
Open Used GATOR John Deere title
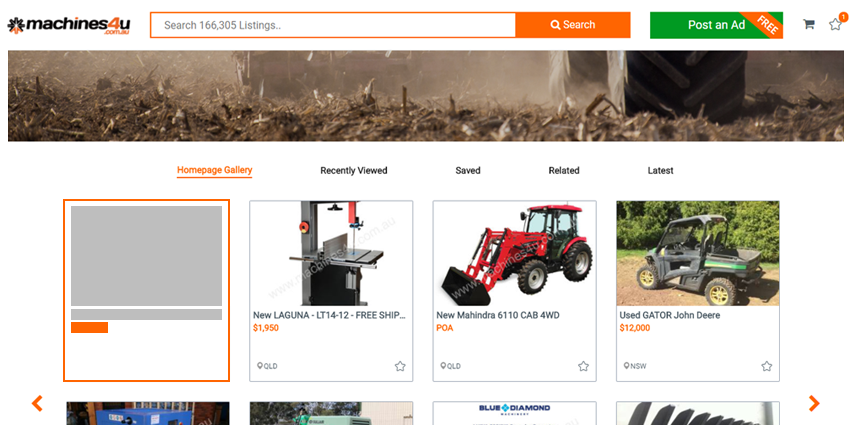[669, 315]
